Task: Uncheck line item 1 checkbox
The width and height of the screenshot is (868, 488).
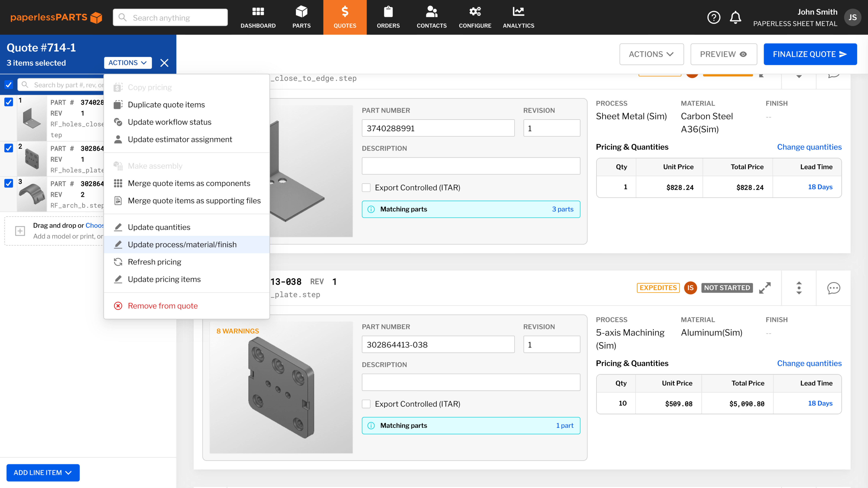Action: [9, 102]
